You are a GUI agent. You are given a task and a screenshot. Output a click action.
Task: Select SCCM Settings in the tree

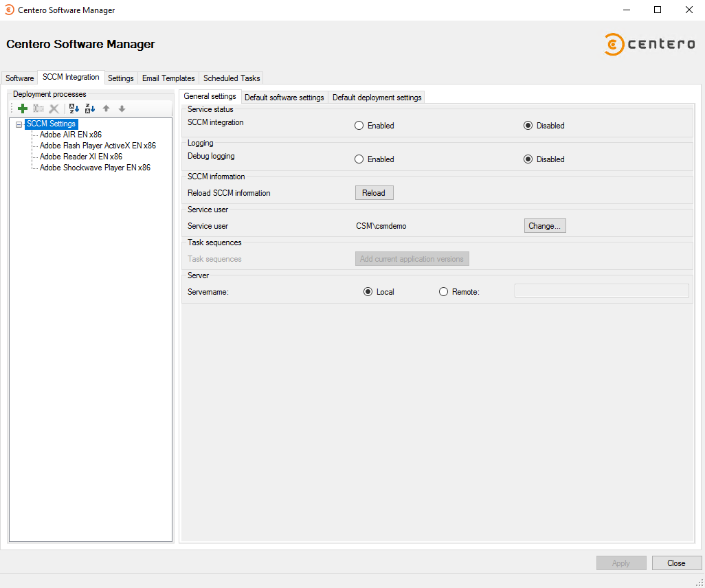(x=52, y=124)
